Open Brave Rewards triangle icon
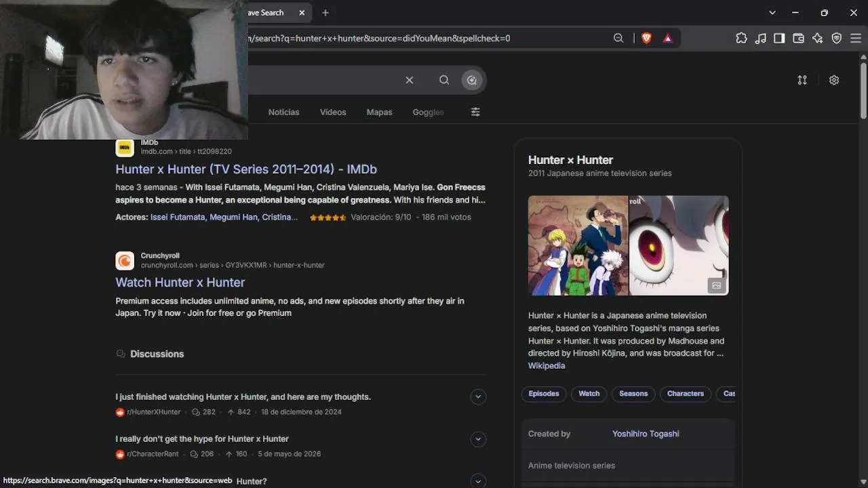The image size is (868, 488). (668, 39)
